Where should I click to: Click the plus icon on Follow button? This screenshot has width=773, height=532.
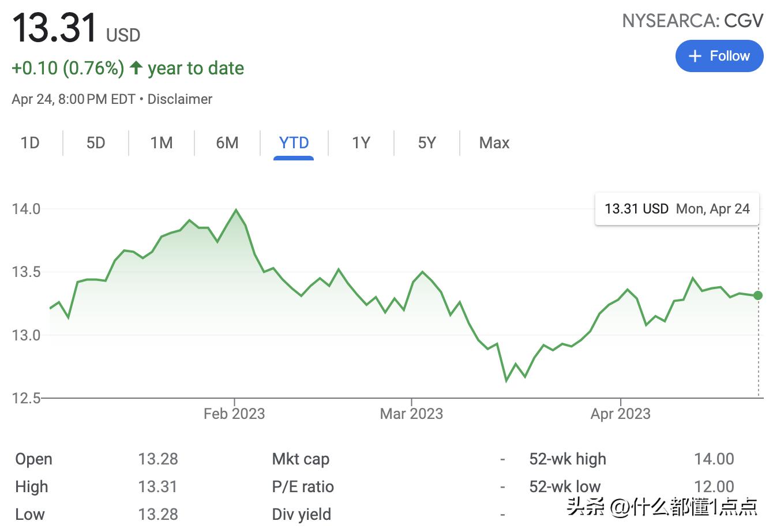(x=695, y=56)
